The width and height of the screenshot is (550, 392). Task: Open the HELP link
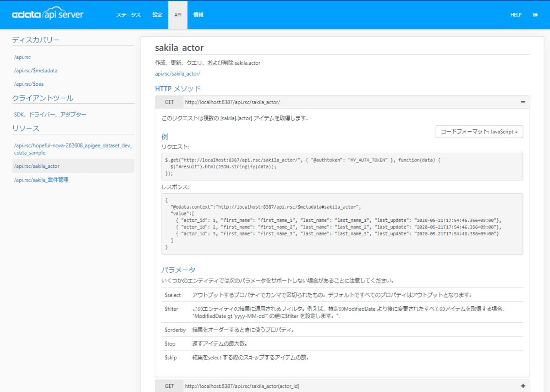[516, 15]
